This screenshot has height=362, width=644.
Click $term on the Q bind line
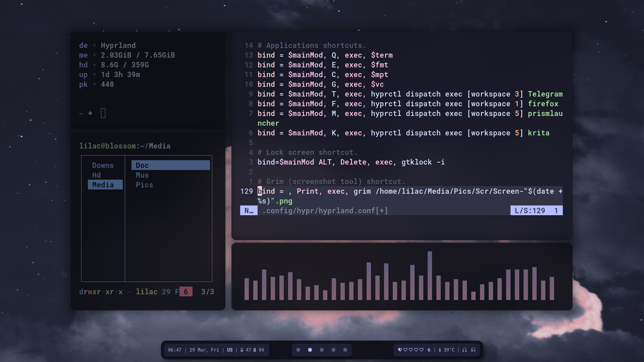pyautogui.click(x=382, y=55)
